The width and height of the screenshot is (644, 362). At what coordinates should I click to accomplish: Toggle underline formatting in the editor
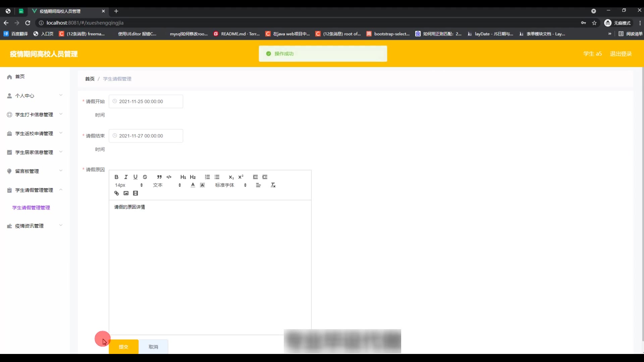(135, 177)
